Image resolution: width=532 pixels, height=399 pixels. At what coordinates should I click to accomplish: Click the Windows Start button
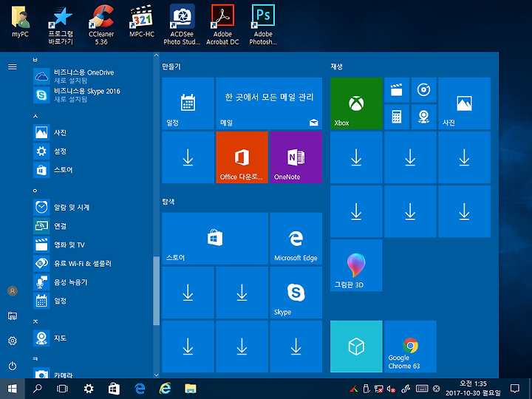pyautogui.click(x=13, y=389)
